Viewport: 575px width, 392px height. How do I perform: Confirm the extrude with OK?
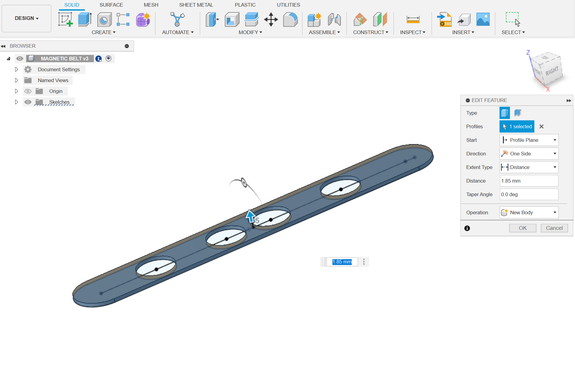click(523, 228)
